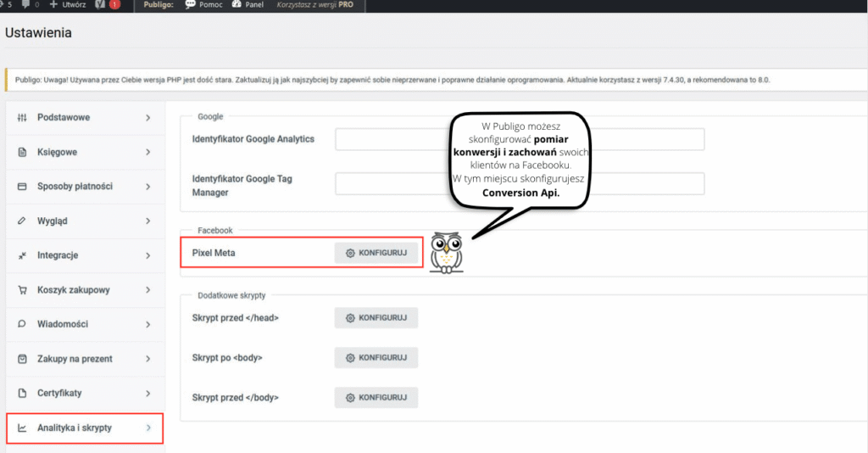Open the Yoast icon with notification badge
Screen dimensions: 868x453
coord(108,4)
